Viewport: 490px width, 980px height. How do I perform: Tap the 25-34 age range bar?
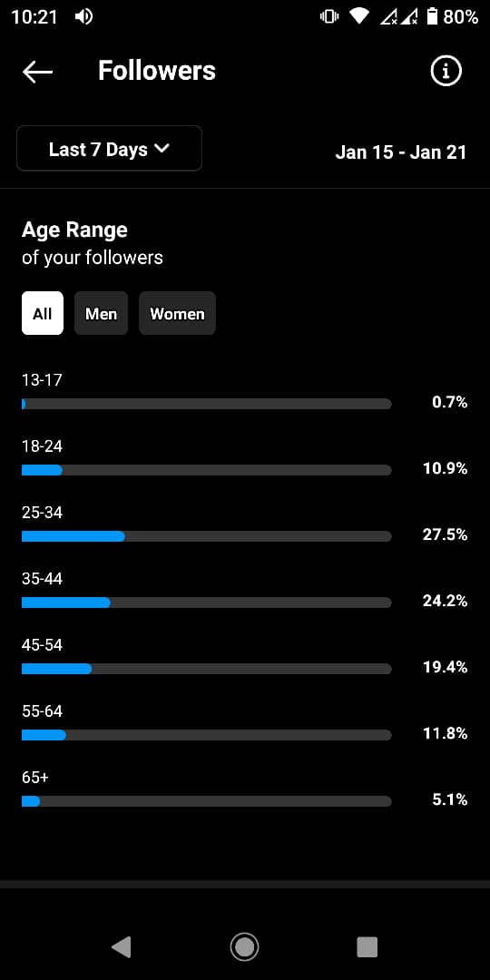click(x=207, y=536)
